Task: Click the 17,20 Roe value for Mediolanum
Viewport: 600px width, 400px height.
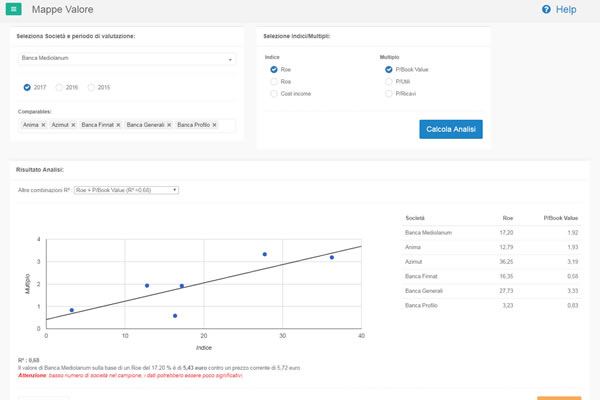Action: tap(506, 233)
